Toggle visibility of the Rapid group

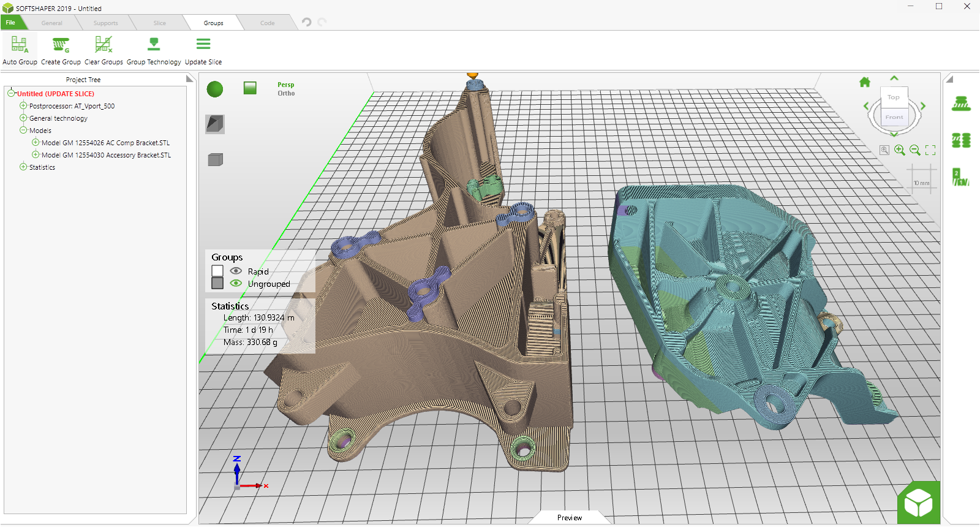point(236,271)
